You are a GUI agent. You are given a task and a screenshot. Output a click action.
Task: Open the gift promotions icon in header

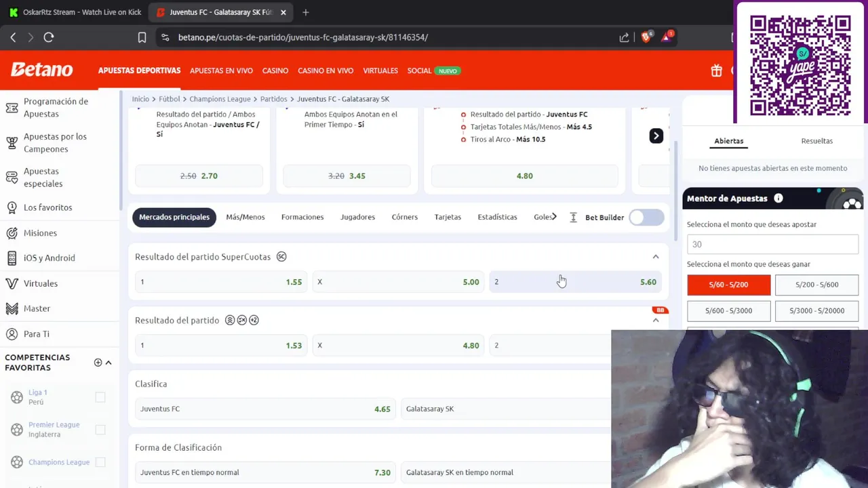click(x=716, y=70)
